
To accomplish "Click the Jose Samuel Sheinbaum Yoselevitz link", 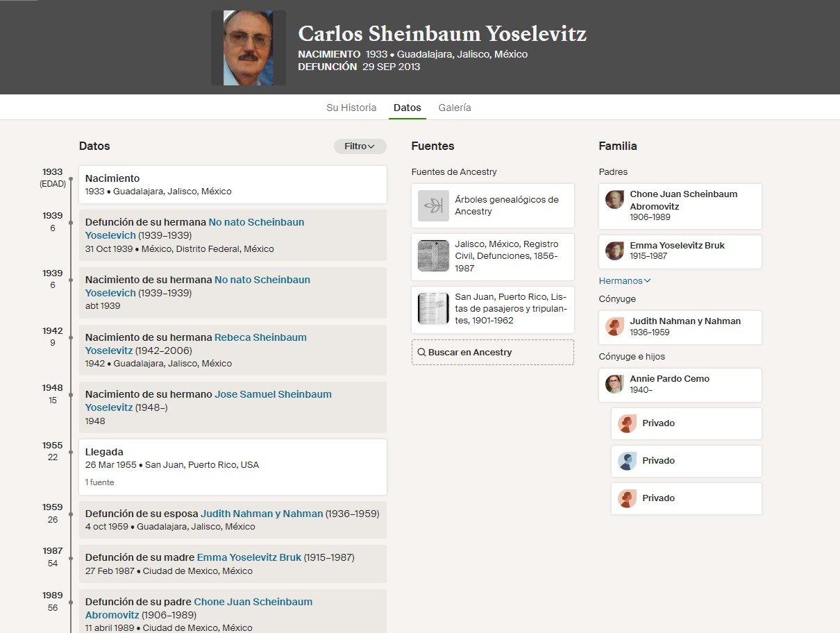I will tap(272, 394).
